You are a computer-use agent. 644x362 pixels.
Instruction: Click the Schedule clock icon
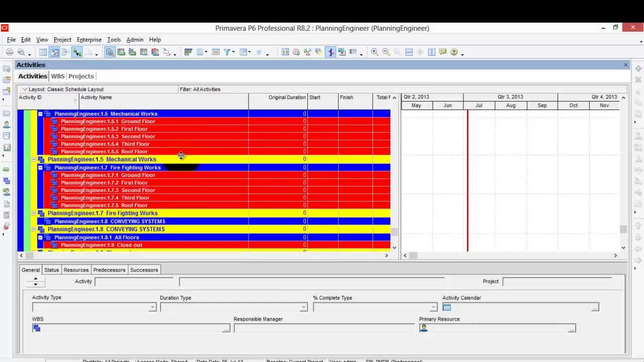[x=296, y=52]
